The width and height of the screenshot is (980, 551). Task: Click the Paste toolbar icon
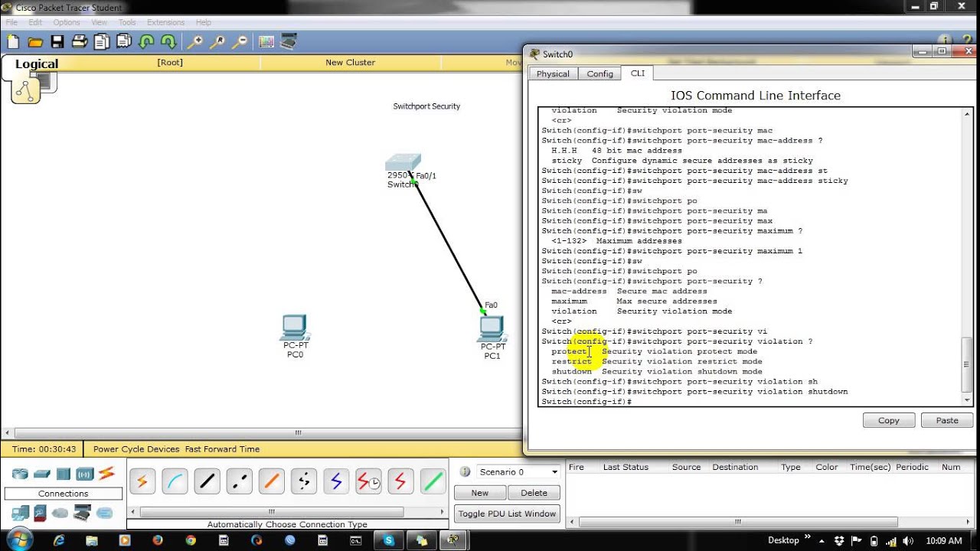[123, 41]
